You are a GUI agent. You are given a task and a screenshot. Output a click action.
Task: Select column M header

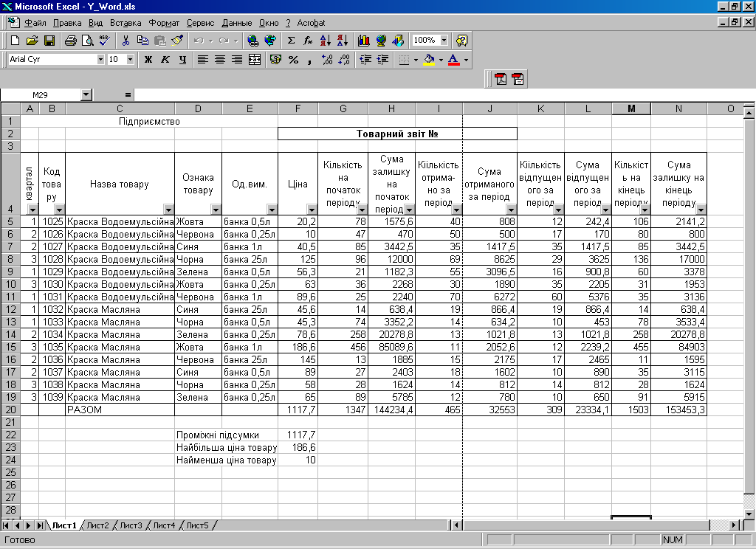tap(631, 109)
